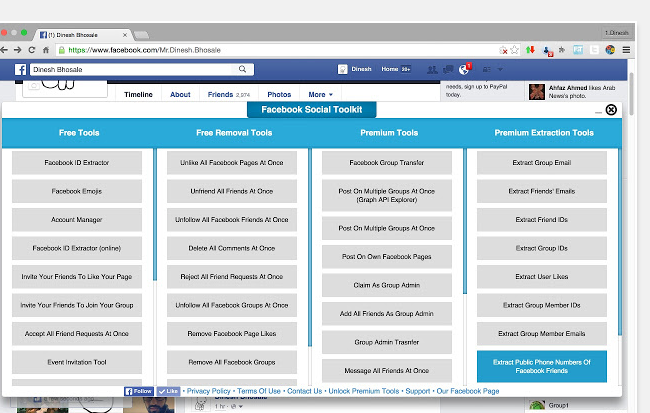Image resolution: width=650 pixels, height=413 pixels.
Task: Click the Free Tools column scrollbar
Action: click(155, 214)
